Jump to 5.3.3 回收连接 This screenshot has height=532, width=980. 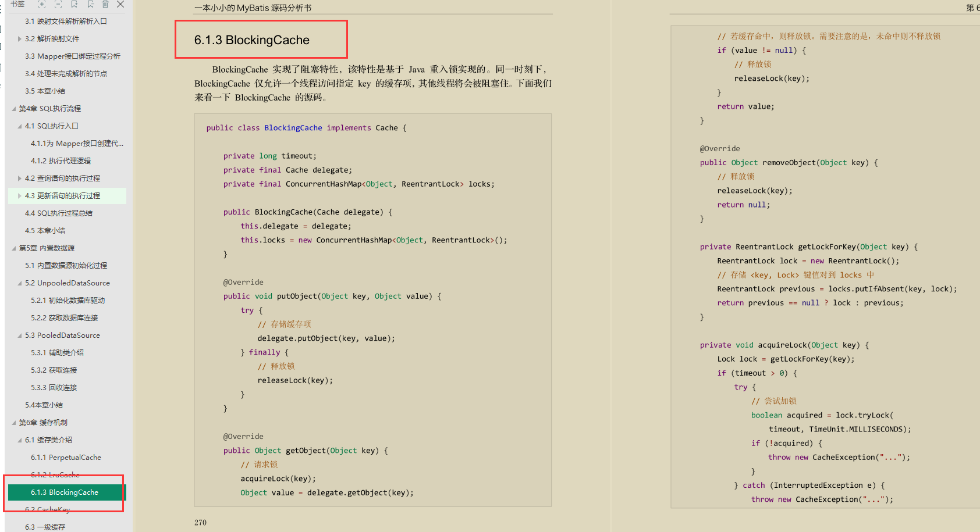[54, 388]
